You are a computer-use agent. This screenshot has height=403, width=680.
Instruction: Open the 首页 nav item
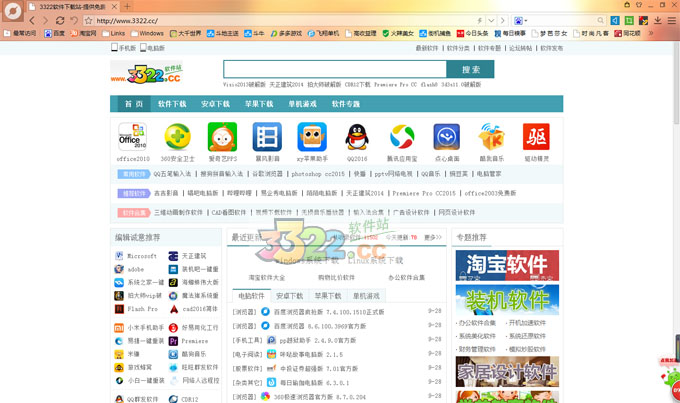[x=134, y=104]
